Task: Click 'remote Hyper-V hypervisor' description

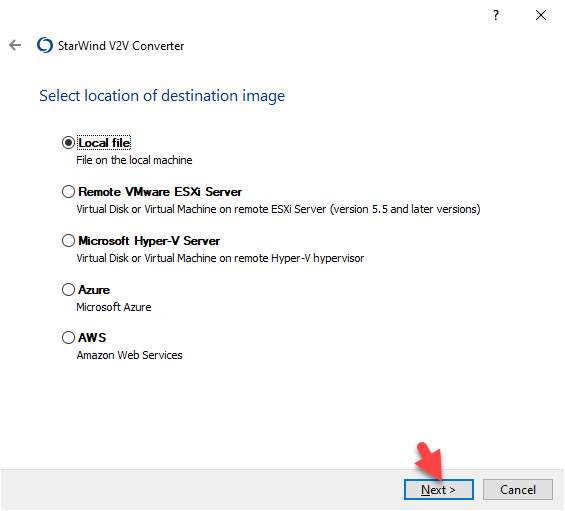Action: click(220, 258)
